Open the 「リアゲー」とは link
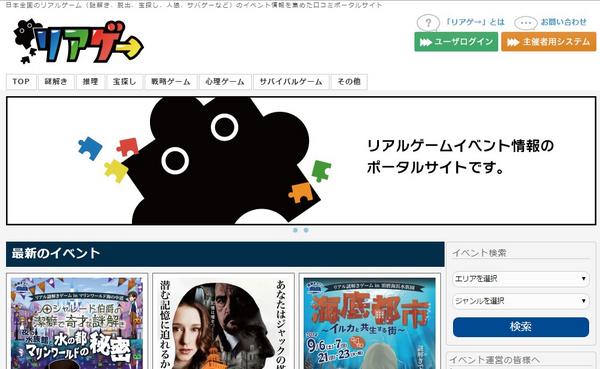This screenshot has width=600, height=369. (x=475, y=22)
